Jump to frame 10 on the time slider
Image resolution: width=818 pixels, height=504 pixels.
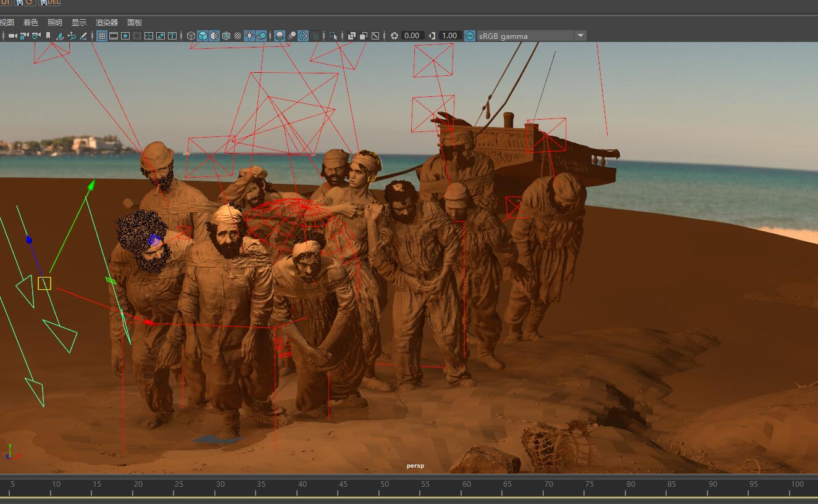56,484
